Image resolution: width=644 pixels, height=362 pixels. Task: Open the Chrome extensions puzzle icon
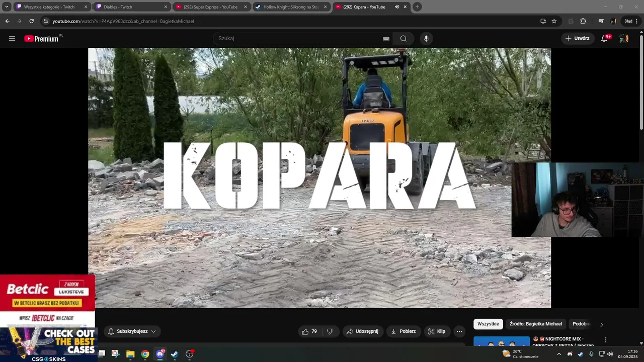[583, 21]
